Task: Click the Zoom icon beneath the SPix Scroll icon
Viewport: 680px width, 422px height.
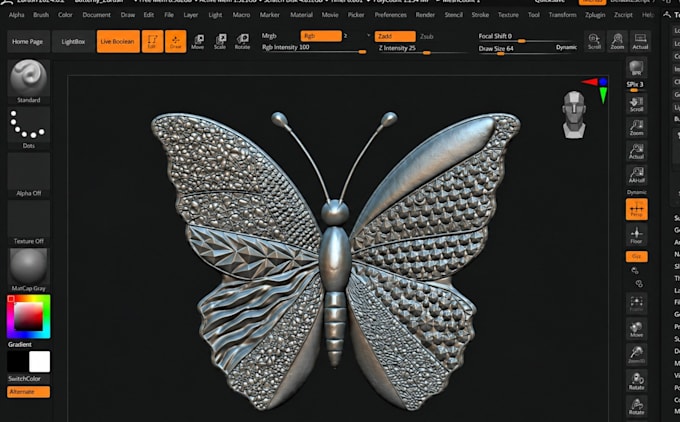Action: [x=636, y=128]
